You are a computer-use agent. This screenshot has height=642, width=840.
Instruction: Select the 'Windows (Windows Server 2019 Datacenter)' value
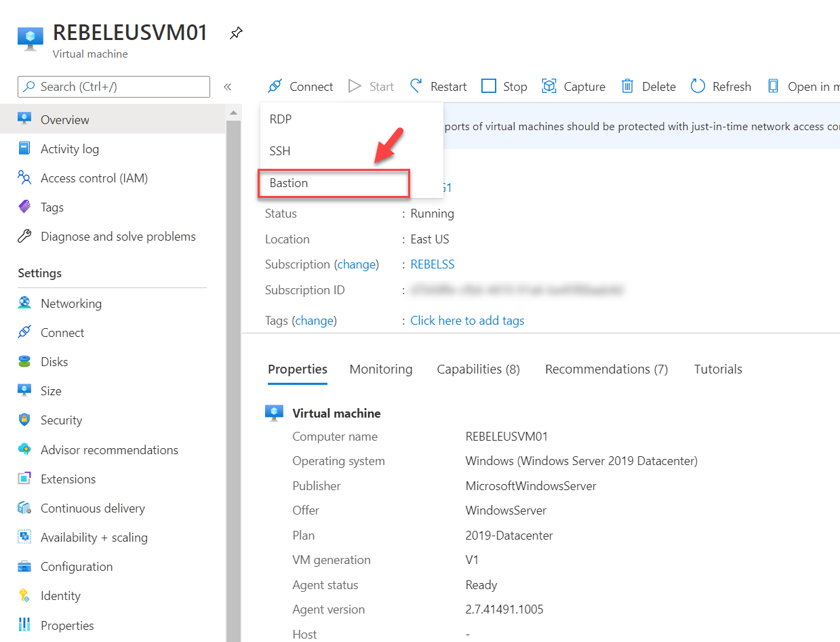[x=582, y=461]
